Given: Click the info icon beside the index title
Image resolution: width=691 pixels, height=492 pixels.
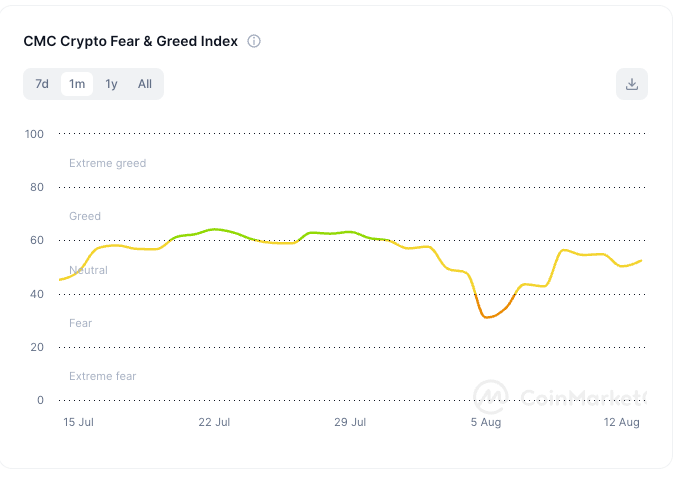Looking at the screenshot, I should (254, 41).
